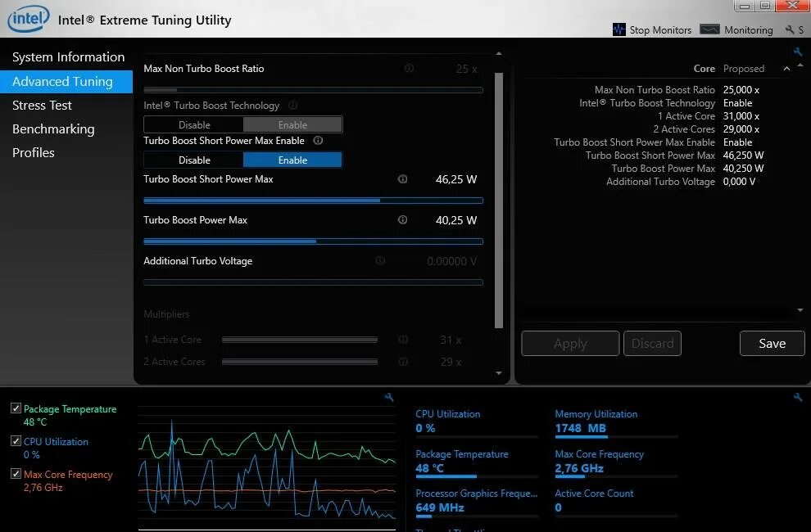The height and width of the screenshot is (532, 811).
Task: Click tuning panel scroll down arrow
Action: click(x=499, y=372)
